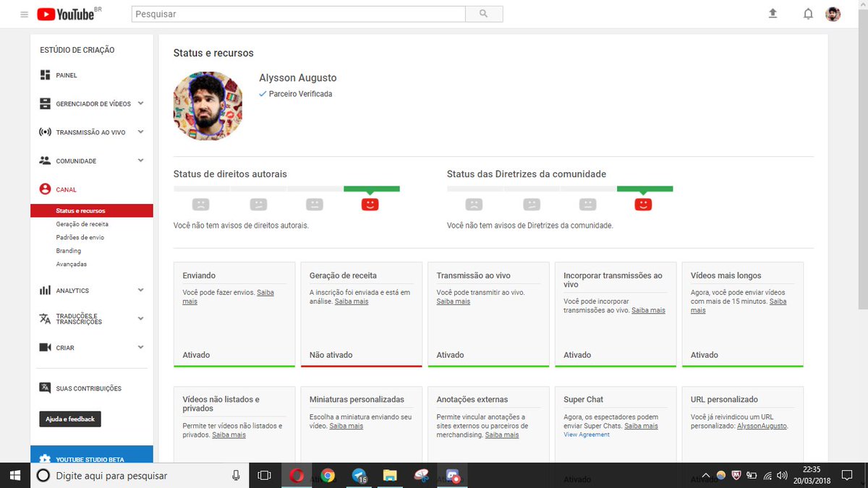This screenshot has height=488, width=868.
Task: Click the Cortana microphone icon
Action: coord(236,475)
